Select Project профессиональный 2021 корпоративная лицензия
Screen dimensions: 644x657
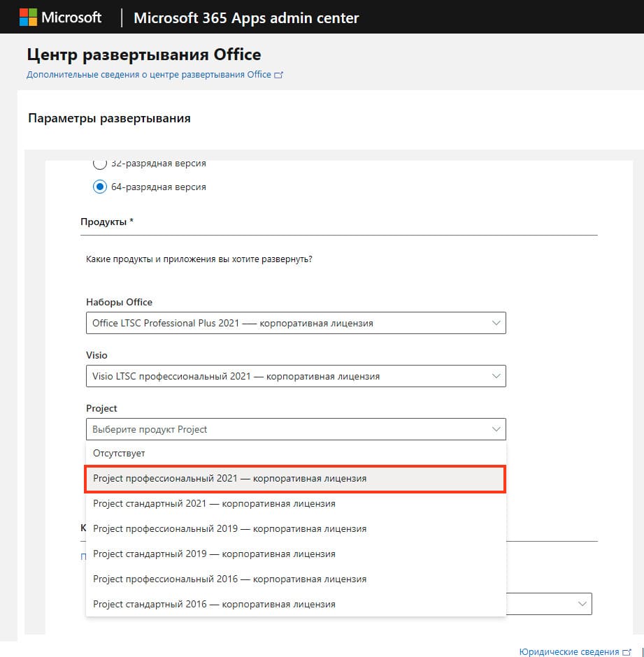[295, 479]
